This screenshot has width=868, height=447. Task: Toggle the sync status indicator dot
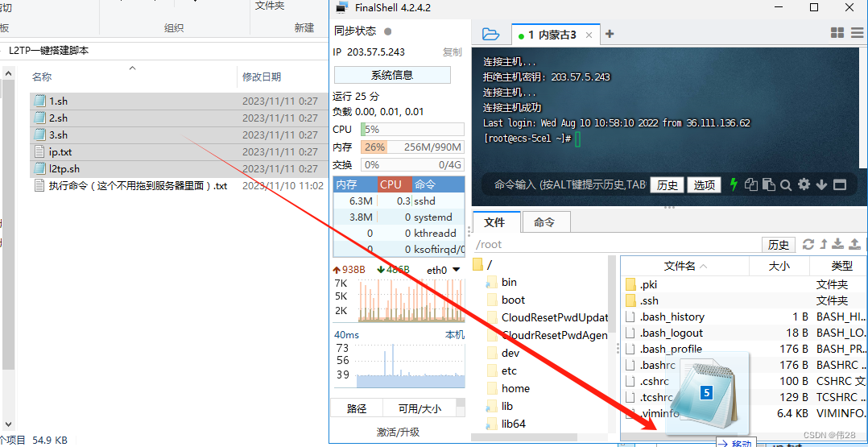[387, 31]
